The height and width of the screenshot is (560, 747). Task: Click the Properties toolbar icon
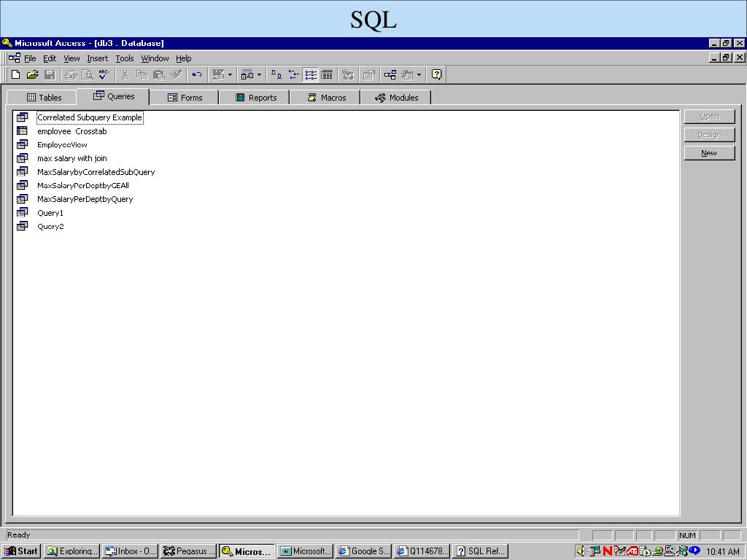tap(368, 75)
